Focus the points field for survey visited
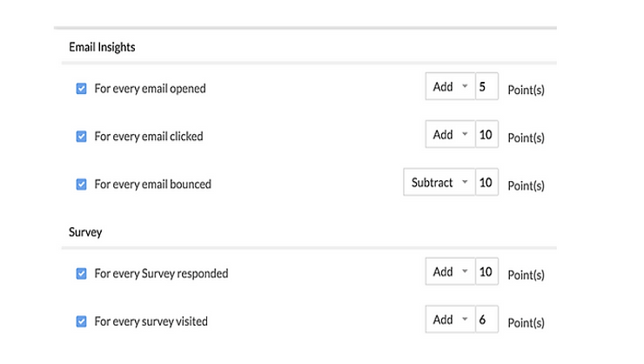The image size is (644, 364). point(486,320)
